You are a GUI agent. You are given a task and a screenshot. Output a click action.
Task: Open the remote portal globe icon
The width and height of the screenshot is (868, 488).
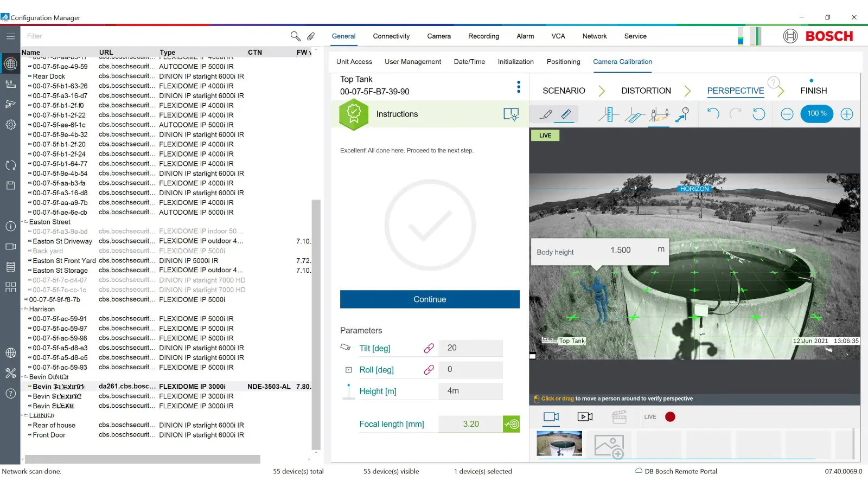pyautogui.click(x=10, y=353)
